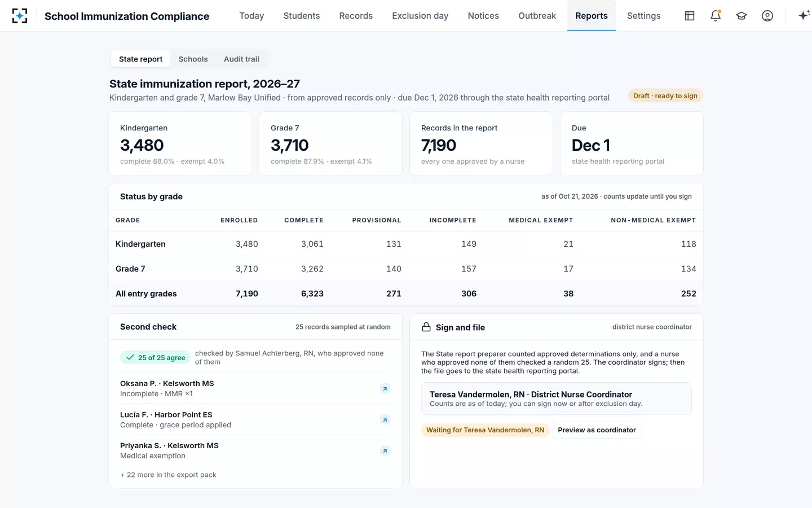
Task: Click the NON-MEDICAL EXEMPT column header
Action: click(x=654, y=220)
